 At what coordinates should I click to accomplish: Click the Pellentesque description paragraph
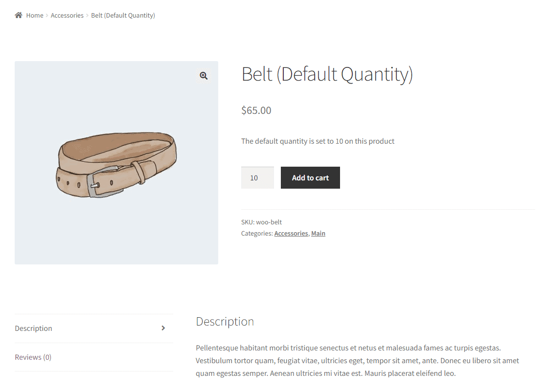(x=357, y=361)
